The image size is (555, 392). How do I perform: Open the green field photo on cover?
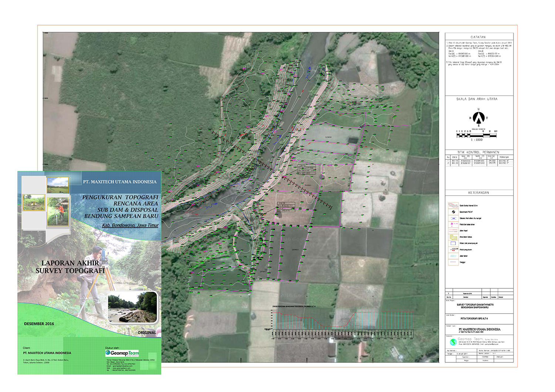pos(57,185)
